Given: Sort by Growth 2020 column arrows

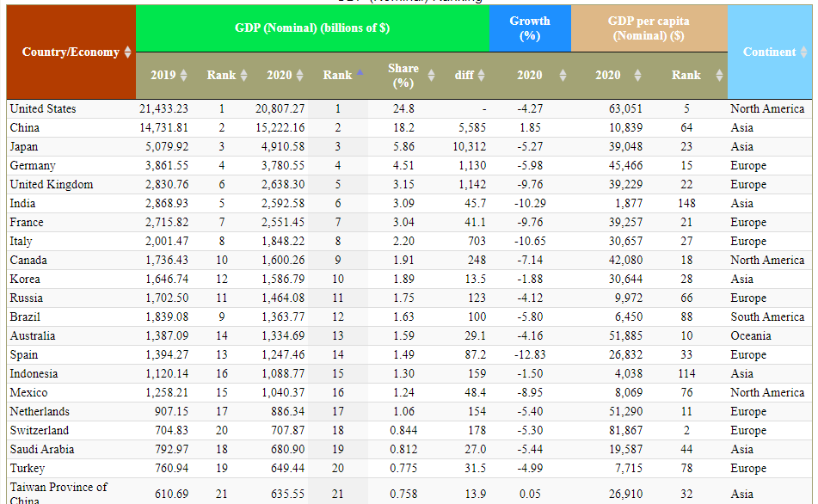Looking at the screenshot, I should point(563,75).
